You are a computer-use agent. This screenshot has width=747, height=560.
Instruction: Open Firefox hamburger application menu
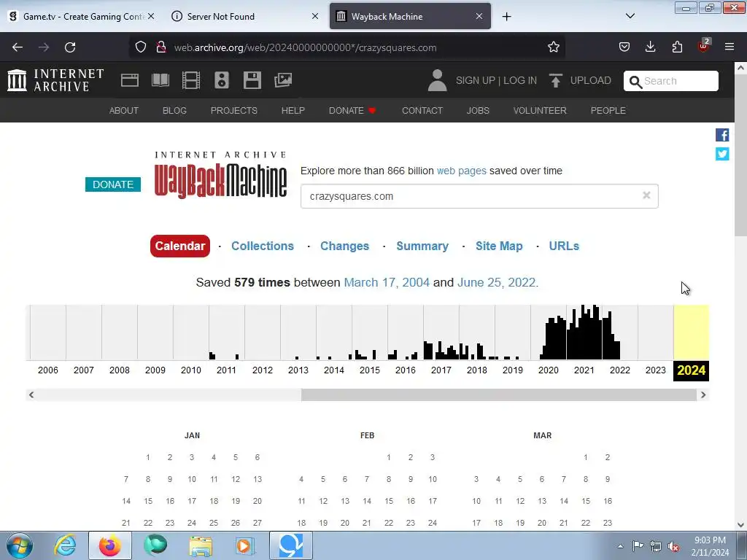[x=729, y=47]
